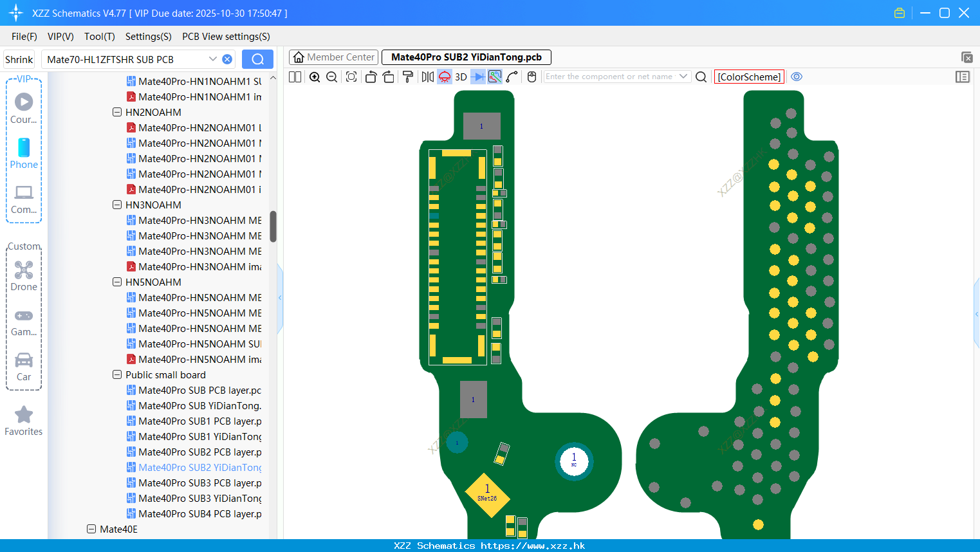Rotate board clockwise

pyautogui.click(x=388, y=77)
